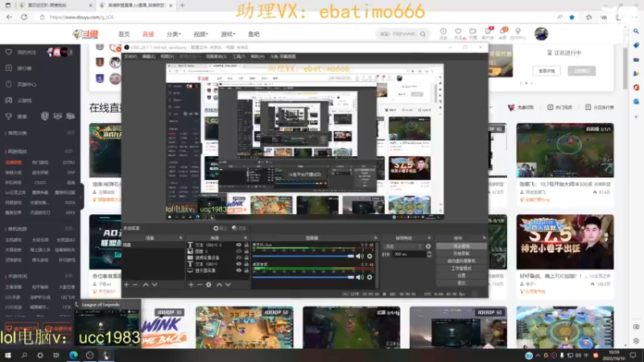
Task: Pop out the sources dock panel icon
Action: pos(246,238)
